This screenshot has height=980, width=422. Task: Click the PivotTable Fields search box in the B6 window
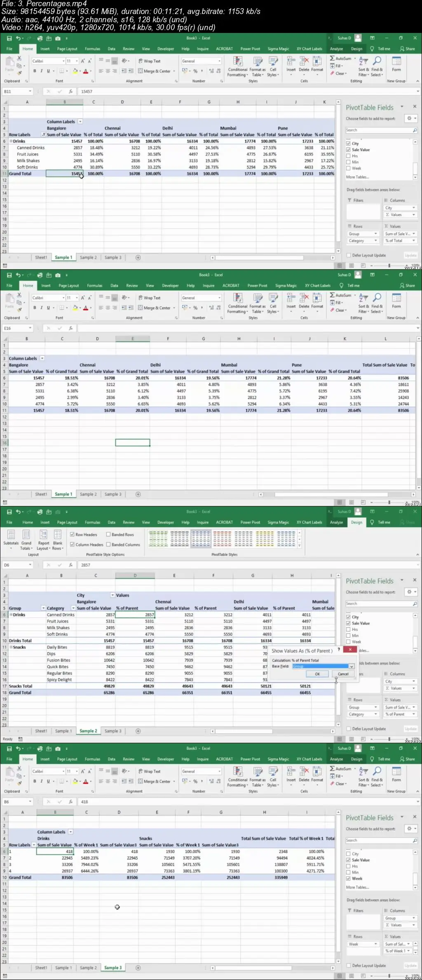coord(382,840)
